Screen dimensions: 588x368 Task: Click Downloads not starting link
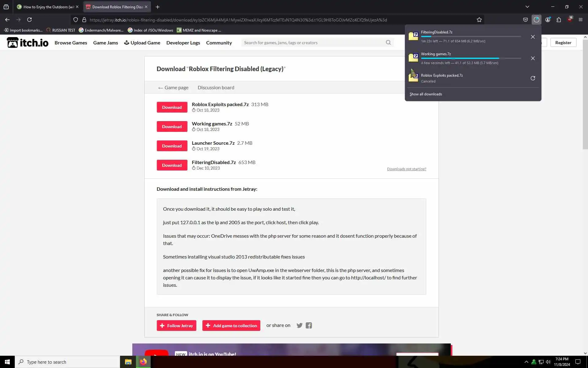coord(406,169)
